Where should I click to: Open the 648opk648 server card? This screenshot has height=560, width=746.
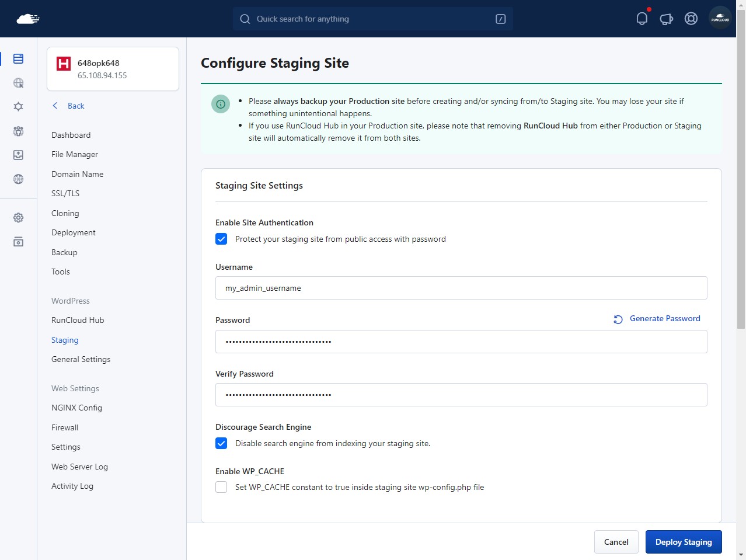point(113,69)
